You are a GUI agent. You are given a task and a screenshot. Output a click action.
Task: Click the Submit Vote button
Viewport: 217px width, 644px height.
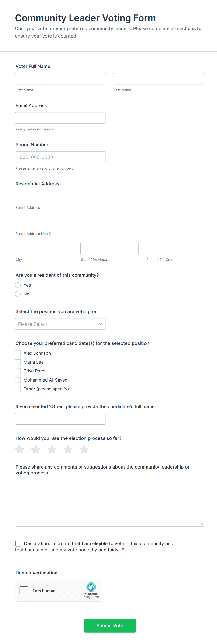110,626
